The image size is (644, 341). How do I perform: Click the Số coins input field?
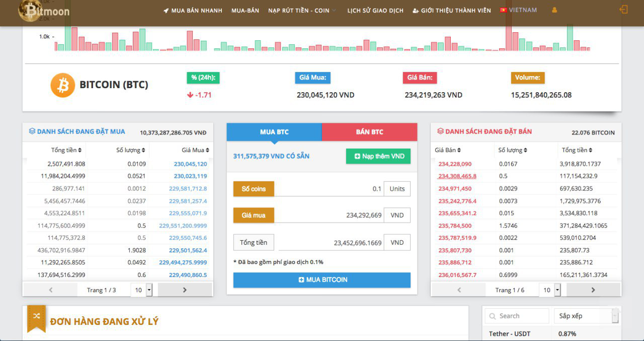coord(328,189)
